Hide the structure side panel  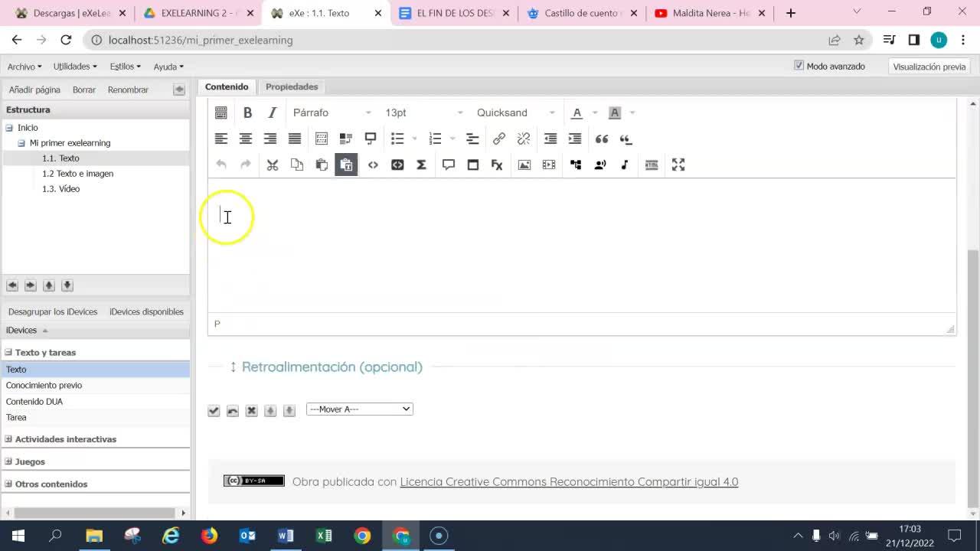pos(179,90)
